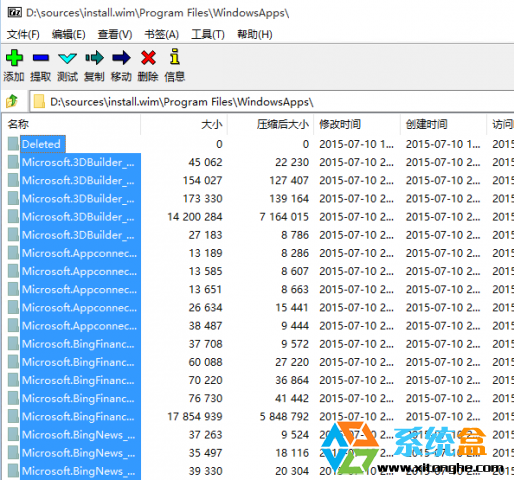Screen dimensions: 514x480
Task: Sort by 创建时间 created time column header
Action: coord(443,124)
